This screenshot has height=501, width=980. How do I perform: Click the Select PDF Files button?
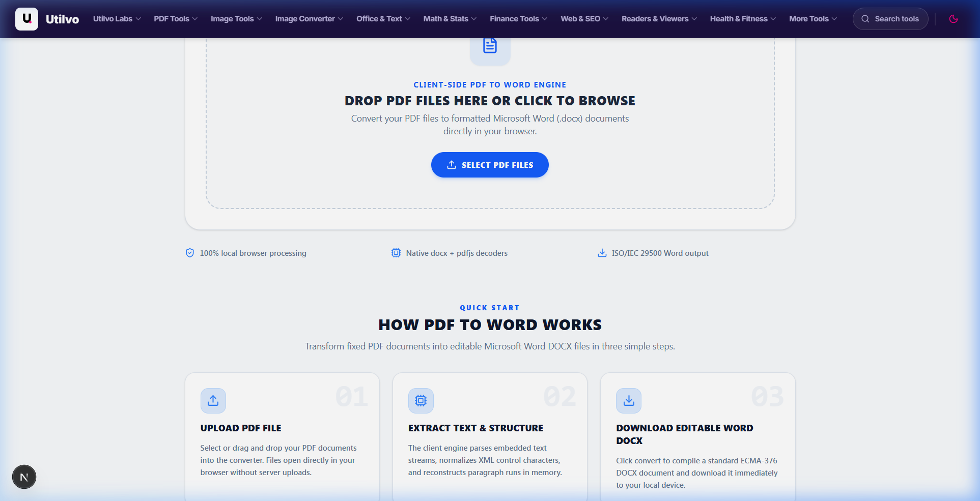pyautogui.click(x=490, y=165)
